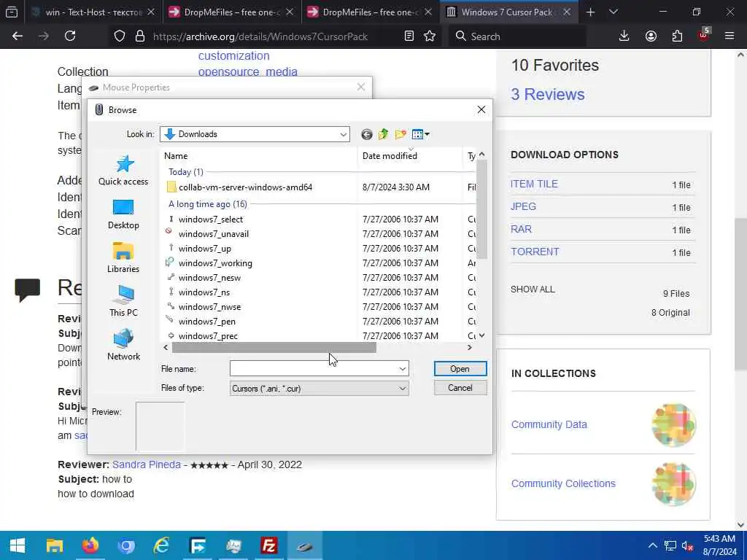747x560 pixels.
Task: Create a new folder in Browse dialog
Action: point(400,134)
